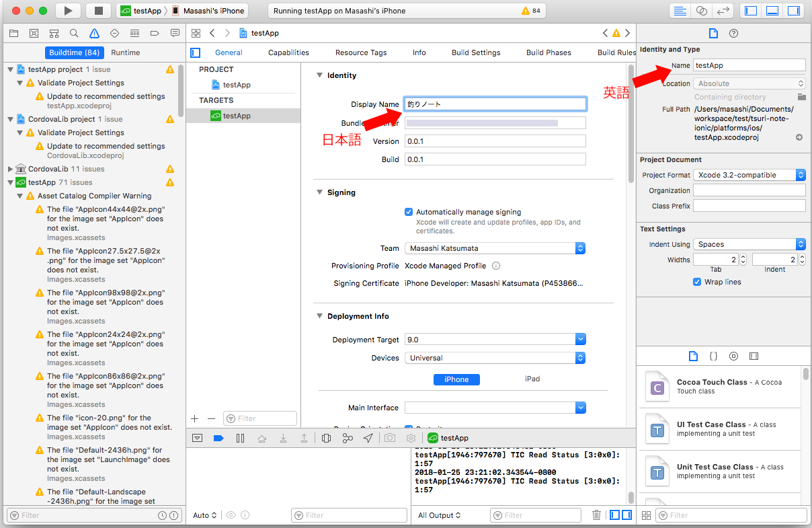Open related items grid icon in jump bar
The image size is (812, 528).
click(196, 33)
